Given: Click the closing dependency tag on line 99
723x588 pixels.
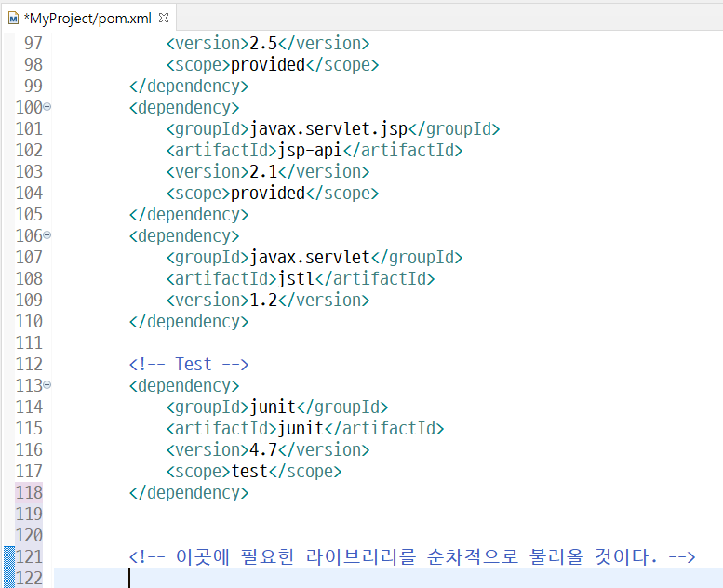Looking at the screenshot, I should 189,87.
